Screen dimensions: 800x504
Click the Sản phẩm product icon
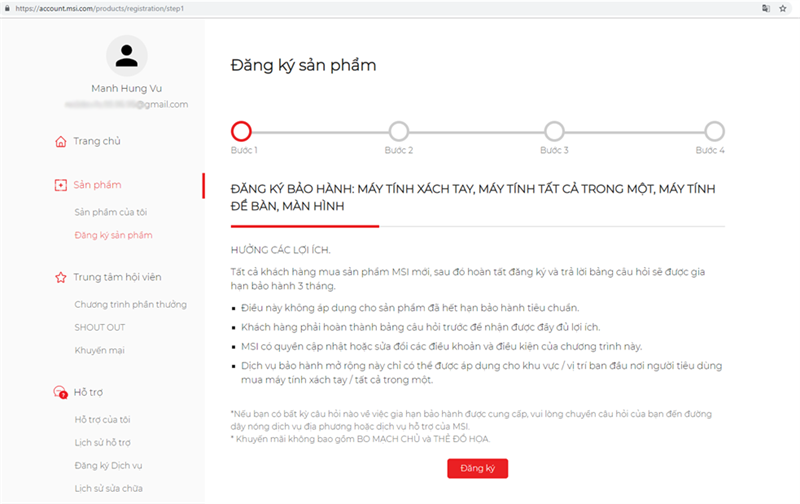[x=61, y=185]
